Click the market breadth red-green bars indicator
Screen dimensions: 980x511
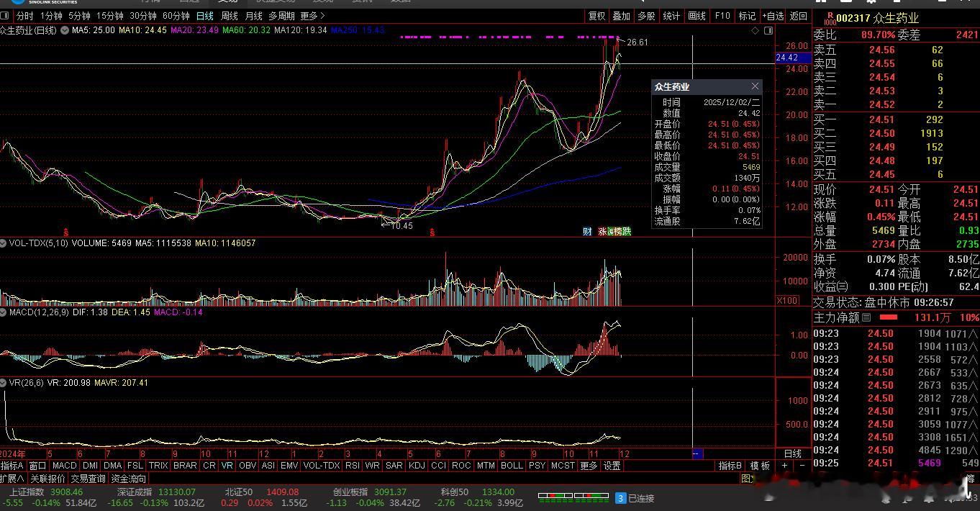pyautogui.click(x=574, y=497)
